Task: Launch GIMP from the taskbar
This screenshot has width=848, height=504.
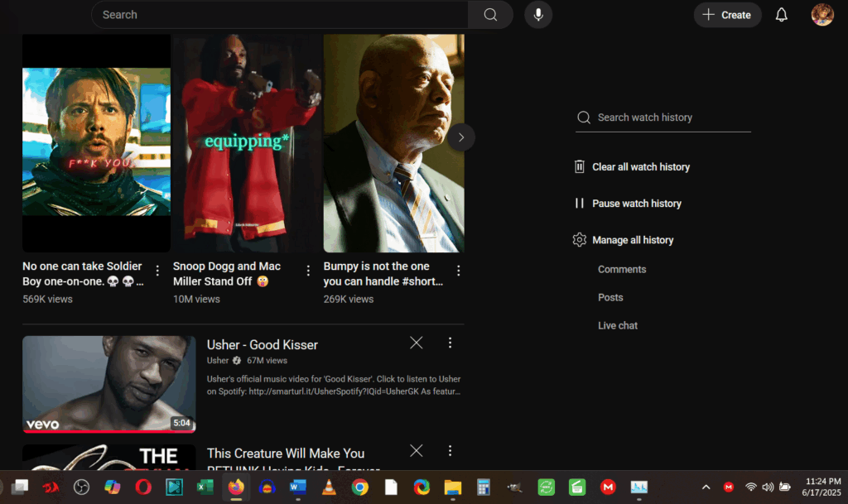Action: [x=514, y=487]
